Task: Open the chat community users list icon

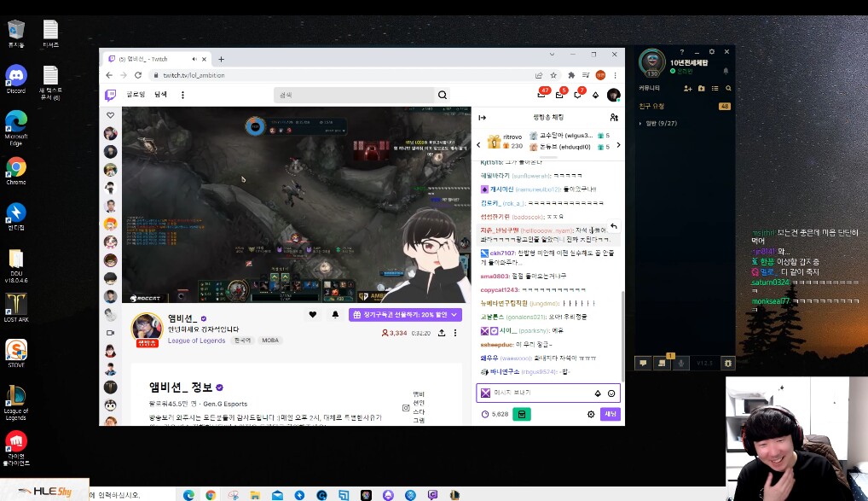Action: click(x=614, y=118)
